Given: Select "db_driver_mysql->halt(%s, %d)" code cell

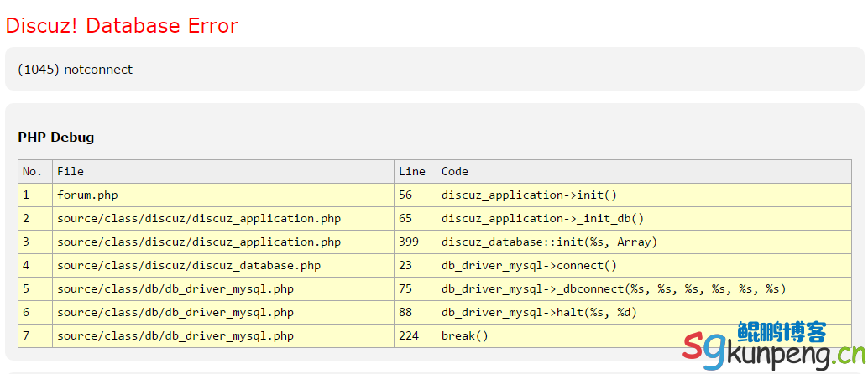Looking at the screenshot, I should (x=645, y=313).
